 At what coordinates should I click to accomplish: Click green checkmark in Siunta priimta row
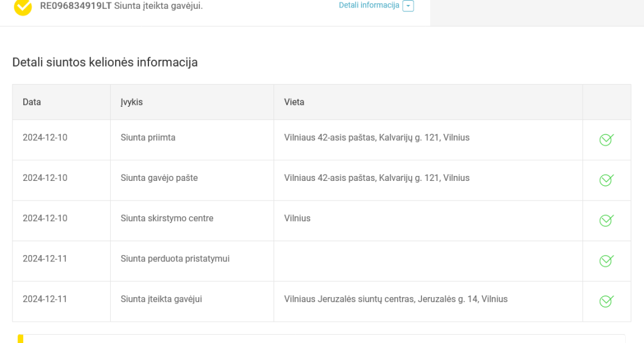(x=606, y=140)
